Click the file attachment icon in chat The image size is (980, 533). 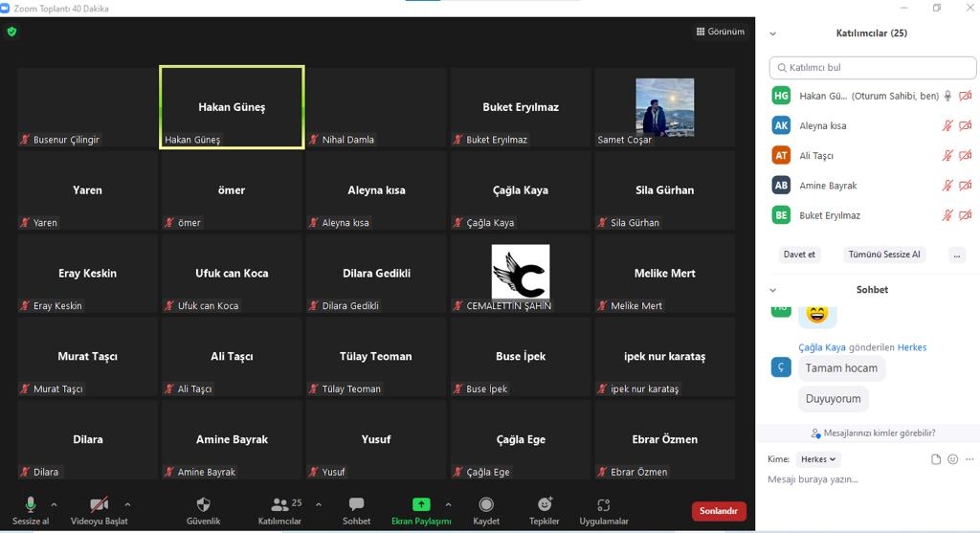point(936,459)
